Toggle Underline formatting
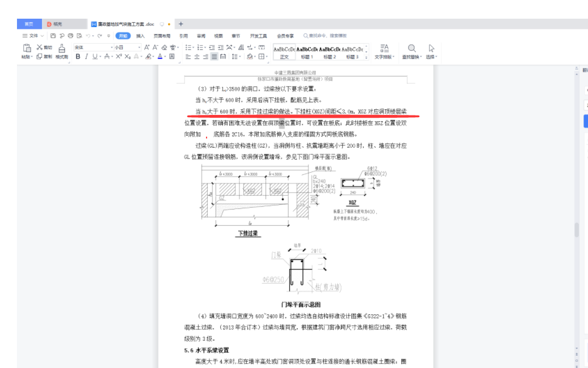 (95, 57)
